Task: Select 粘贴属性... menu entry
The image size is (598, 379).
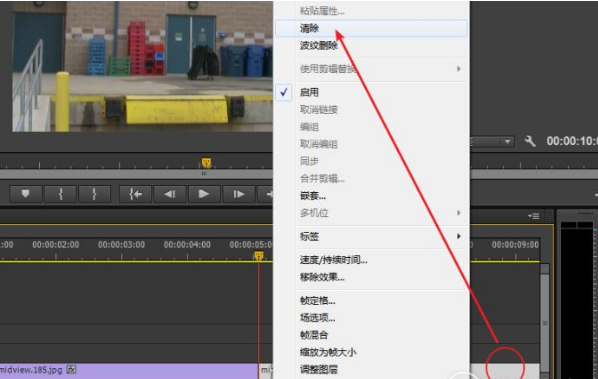Action: coord(371,11)
